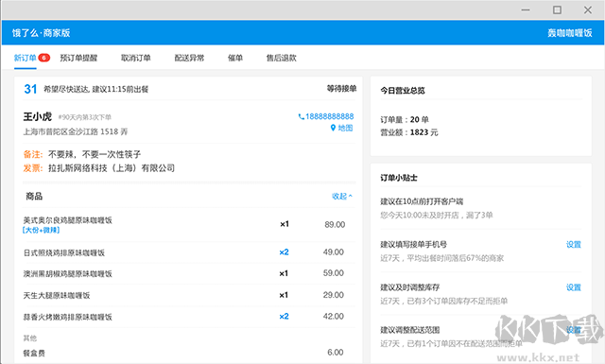Click address 上海市普陀区金沙江路 1518 弄
This screenshot has height=364, width=605.
pyautogui.click(x=76, y=131)
